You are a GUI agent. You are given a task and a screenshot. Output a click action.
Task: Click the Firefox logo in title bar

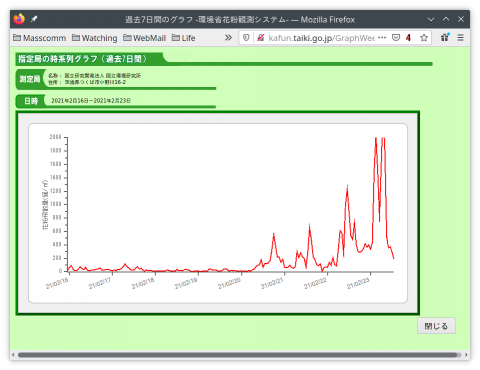pyautogui.click(x=19, y=19)
